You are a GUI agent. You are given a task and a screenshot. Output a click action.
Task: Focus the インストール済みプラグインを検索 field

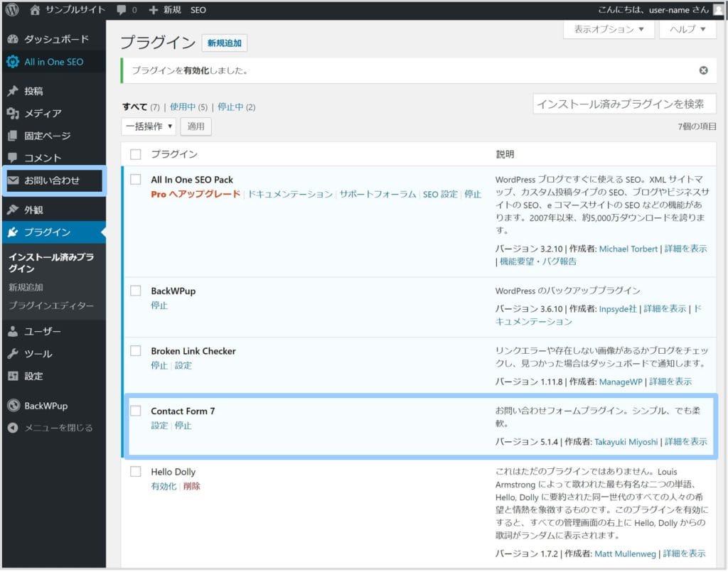[624, 104]
